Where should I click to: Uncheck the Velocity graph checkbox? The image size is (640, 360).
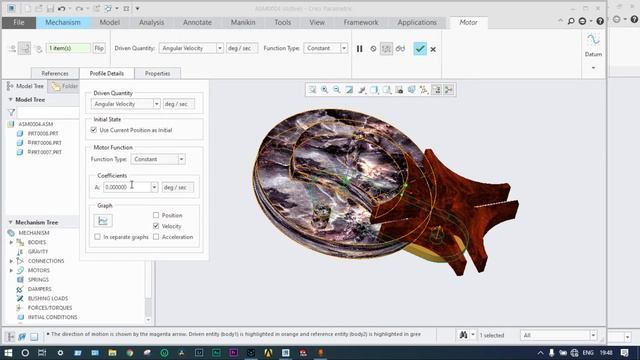(156, 226)
